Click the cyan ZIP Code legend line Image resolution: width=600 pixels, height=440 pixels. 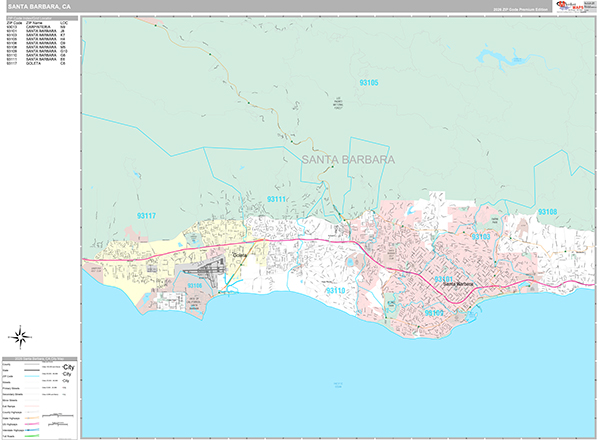[x=34, y=375]
